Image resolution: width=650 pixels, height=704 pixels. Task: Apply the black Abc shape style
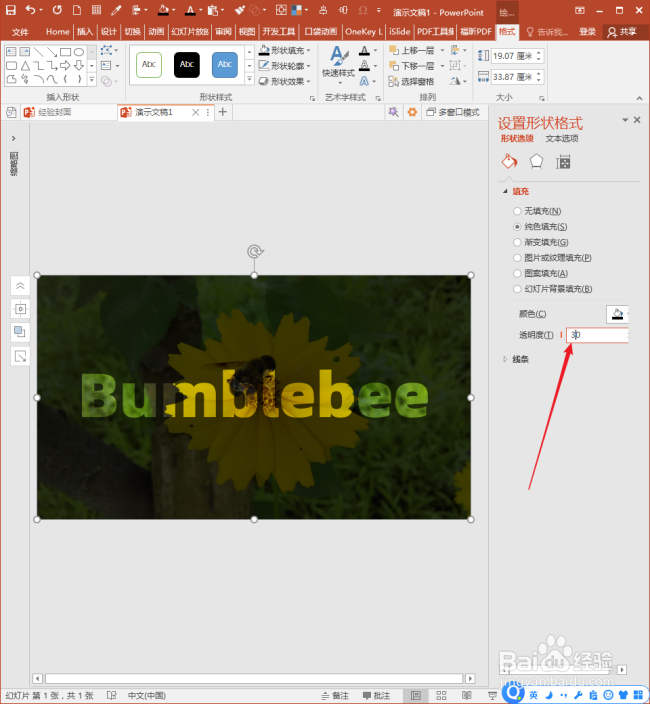coord(187,65)
